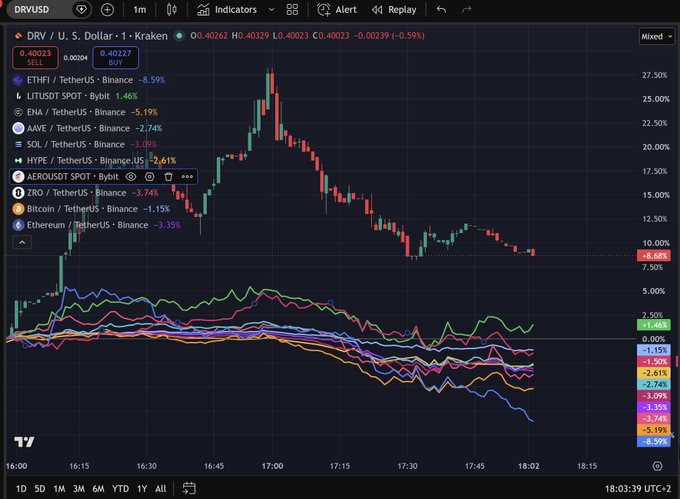
Task: Select the HYPE / TetherUS Binance.US legend row
Action: 95,160
